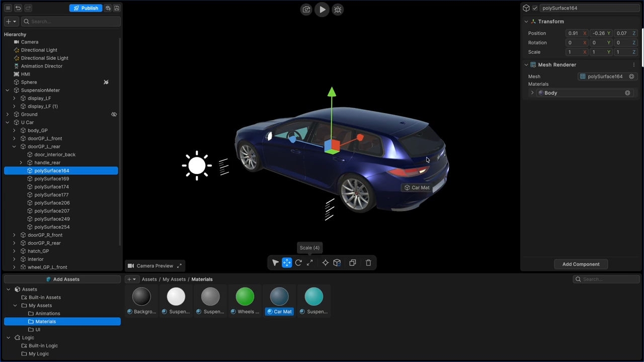This screenshot has width=644, height=362.
Task: Collapse the Transform component section
Action: point(526,22)
